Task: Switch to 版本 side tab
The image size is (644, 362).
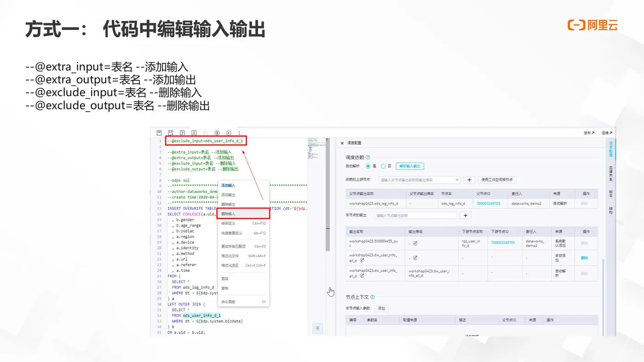Action: coord(611,193)
